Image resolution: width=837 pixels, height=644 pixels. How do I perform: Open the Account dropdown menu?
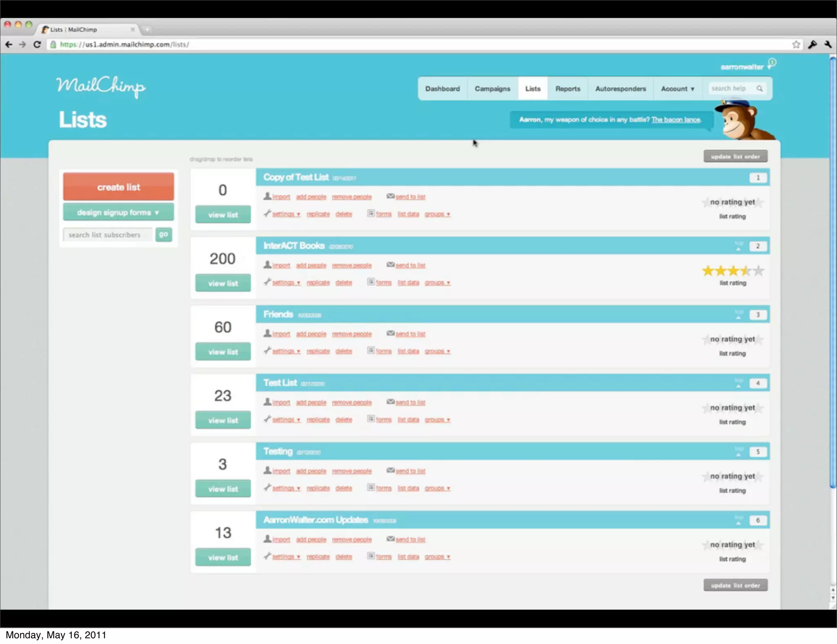tap(677, 89)
